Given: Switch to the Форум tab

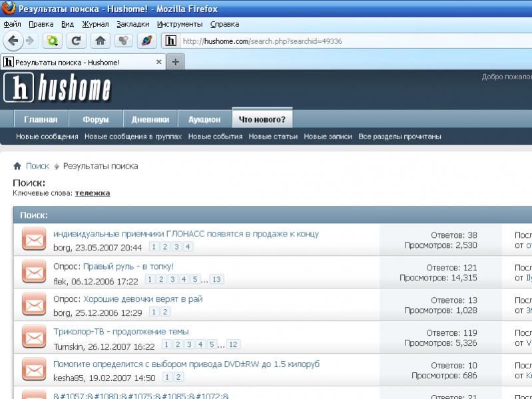Looking at the screenshot, I should pyautogui.click(x=96, y=119).
